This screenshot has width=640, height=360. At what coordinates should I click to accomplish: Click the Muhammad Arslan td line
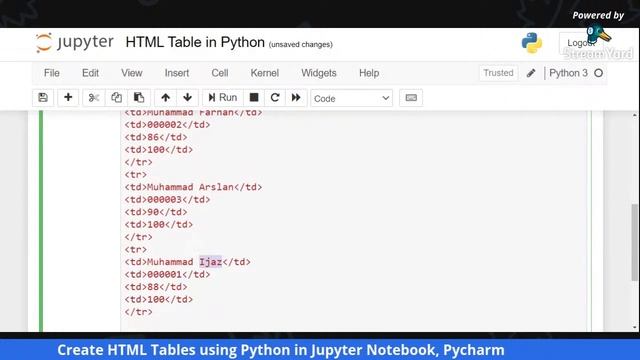pyautogui.click(x=193, y=187)
